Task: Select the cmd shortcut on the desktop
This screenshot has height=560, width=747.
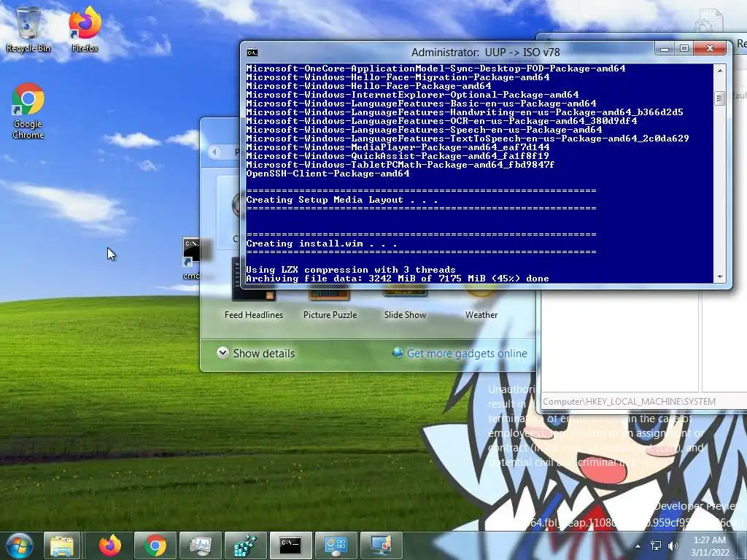Action: (x=192, y=259)
